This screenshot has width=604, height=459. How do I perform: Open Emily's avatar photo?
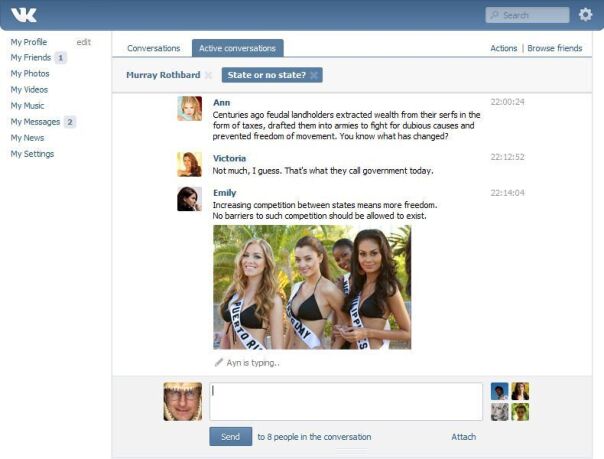point(190,199)
